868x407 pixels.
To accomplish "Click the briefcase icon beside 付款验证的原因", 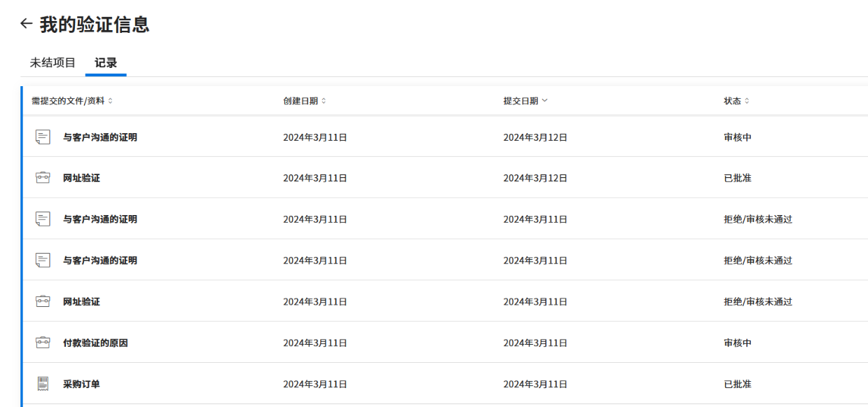I will pyautogui.click(x=43, y=343).
